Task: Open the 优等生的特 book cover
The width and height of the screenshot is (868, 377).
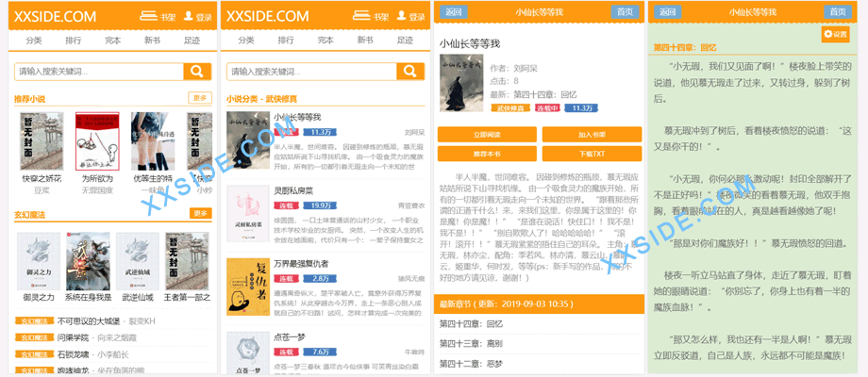Action: click(x=153, y=141)
